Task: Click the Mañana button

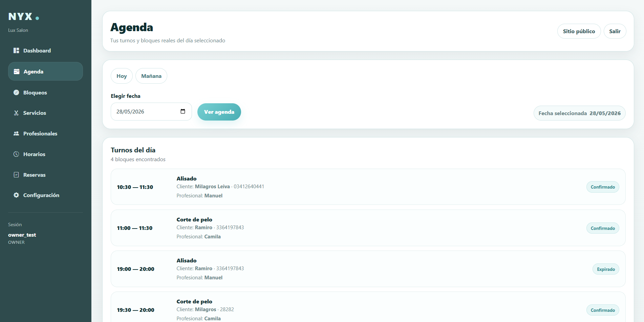Action: coord(151,76)
